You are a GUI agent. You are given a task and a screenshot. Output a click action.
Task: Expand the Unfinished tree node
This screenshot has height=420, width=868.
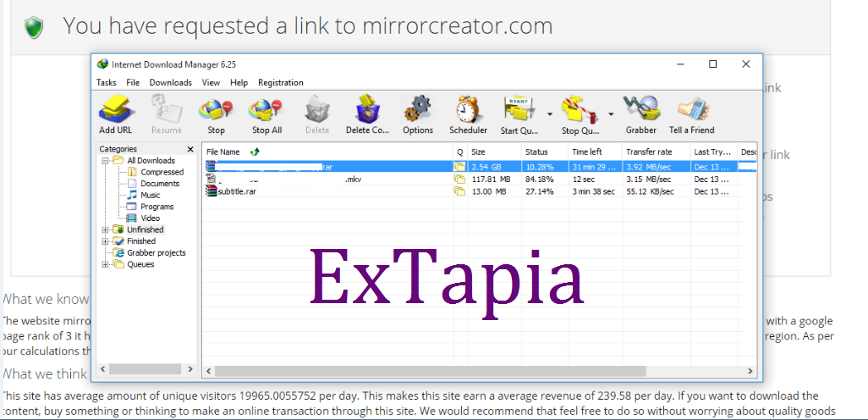[105, 229]
